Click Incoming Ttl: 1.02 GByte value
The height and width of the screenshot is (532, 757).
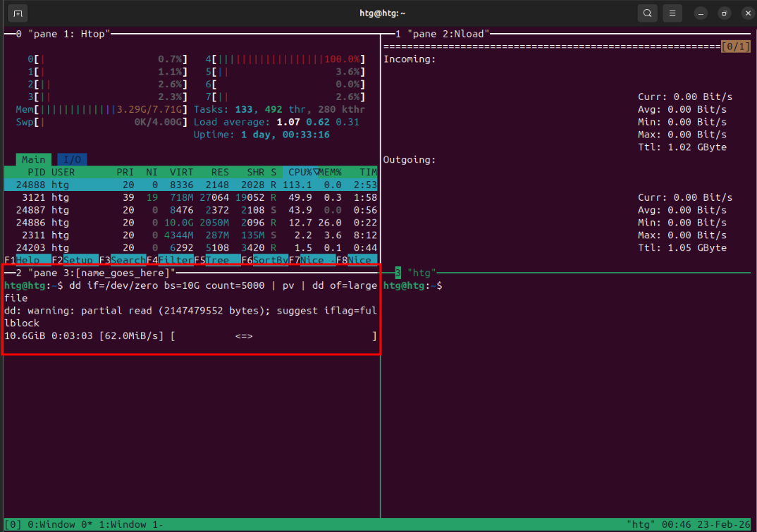coord(682,147)
